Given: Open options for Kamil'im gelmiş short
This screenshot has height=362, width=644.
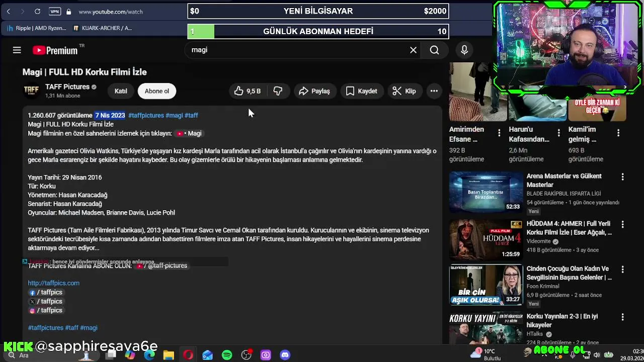Looking at the screenshot, I should (618, 133).
